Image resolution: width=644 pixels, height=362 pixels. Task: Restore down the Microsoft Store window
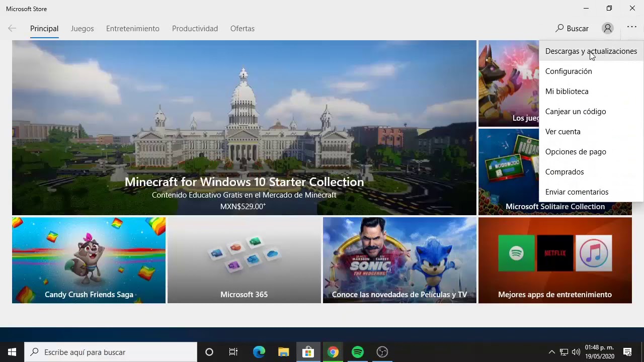(x=609, y=8)
